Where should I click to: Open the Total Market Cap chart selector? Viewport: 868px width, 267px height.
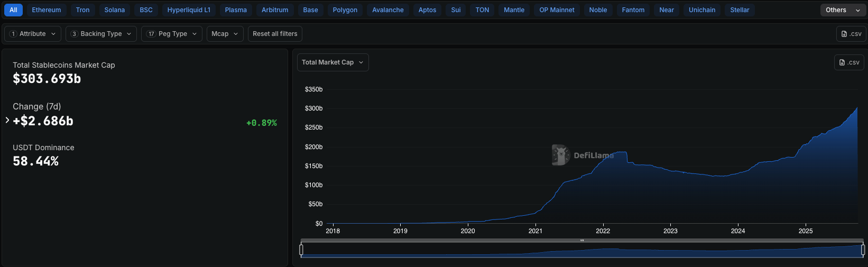(333, 62)
